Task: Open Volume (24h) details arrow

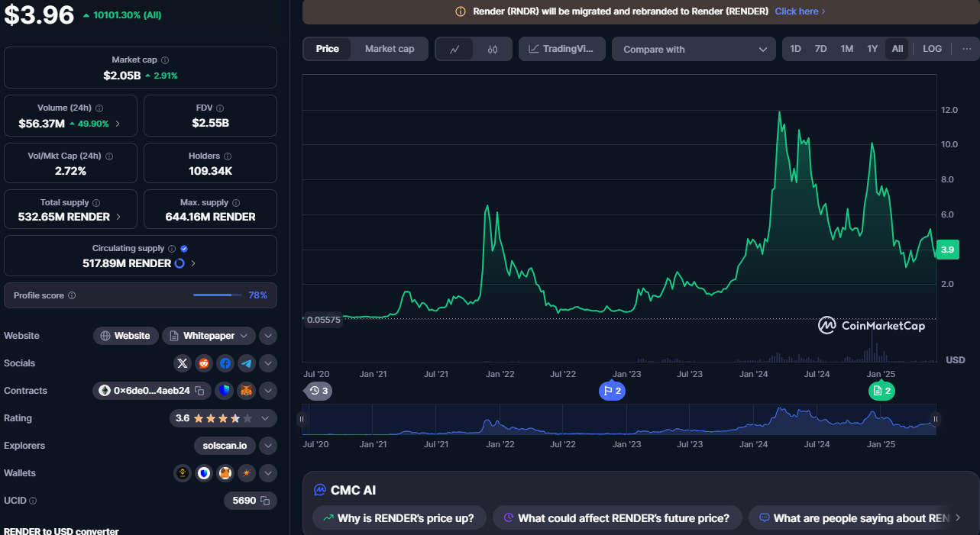Action: click(x=118, y=124)
